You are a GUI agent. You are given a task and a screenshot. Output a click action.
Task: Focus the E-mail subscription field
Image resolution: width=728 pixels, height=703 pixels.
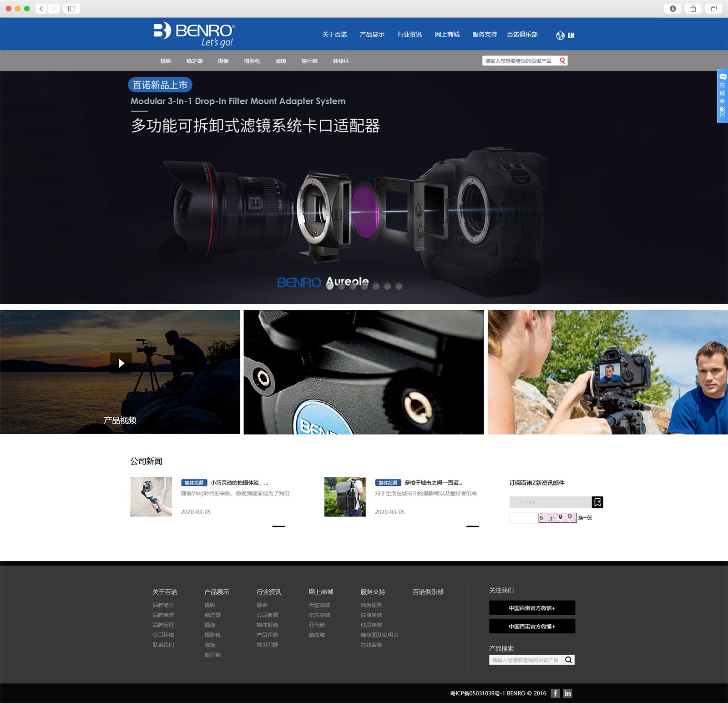tap(550, 502)
